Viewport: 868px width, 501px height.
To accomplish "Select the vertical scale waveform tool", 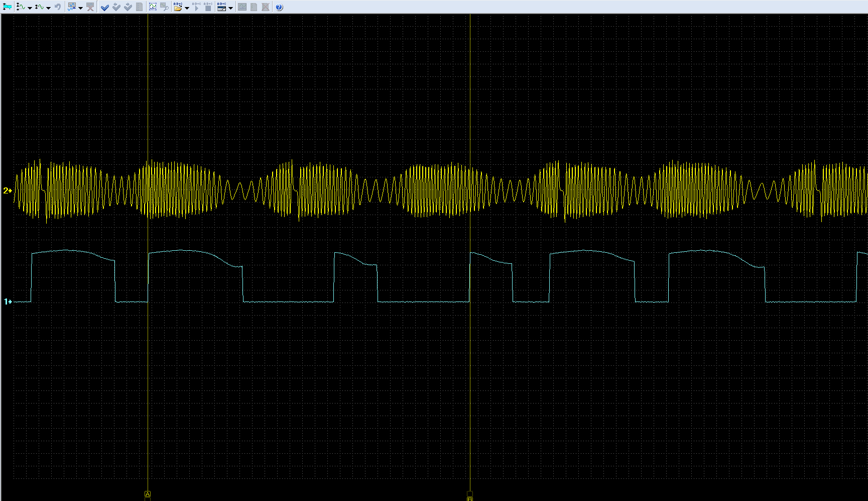I will 21,7.
